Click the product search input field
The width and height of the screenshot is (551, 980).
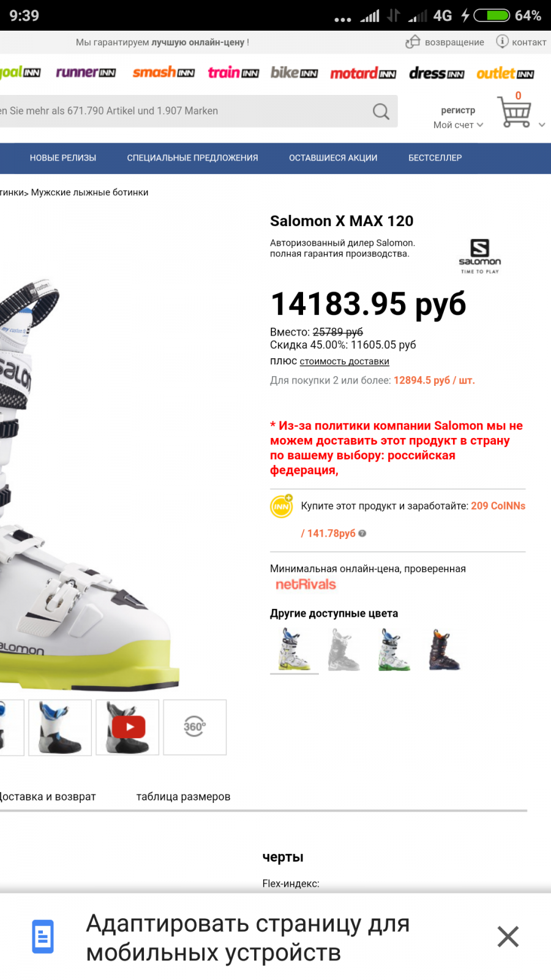(x=184, y=111)
